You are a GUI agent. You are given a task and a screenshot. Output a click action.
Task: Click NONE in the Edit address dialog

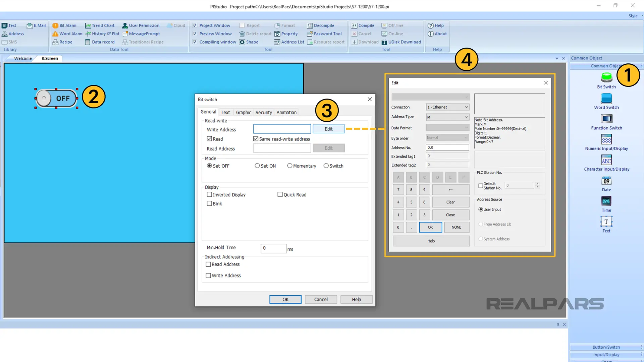[457, 227]
